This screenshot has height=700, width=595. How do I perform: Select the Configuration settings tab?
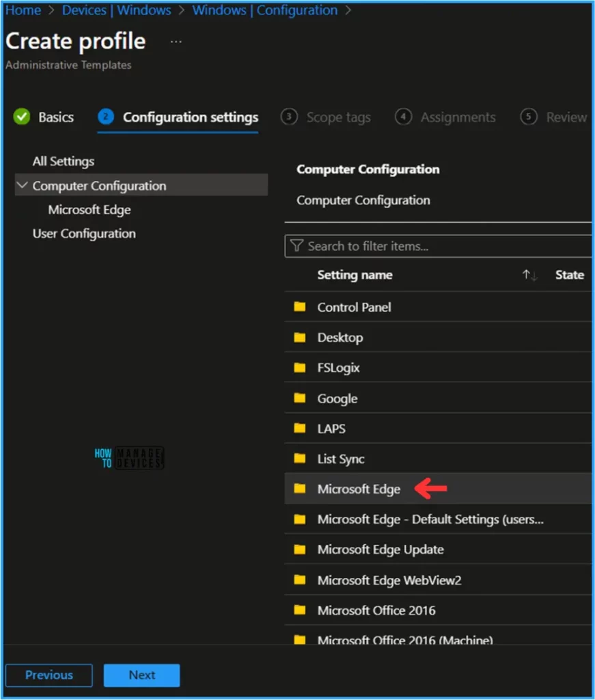[x=191, y=117]
